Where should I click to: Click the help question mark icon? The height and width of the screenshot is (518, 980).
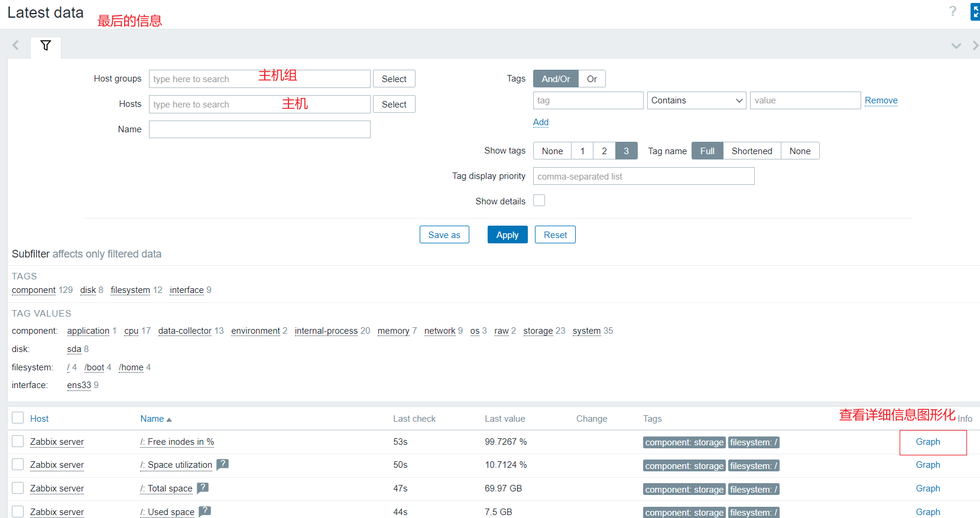point(952,11)
